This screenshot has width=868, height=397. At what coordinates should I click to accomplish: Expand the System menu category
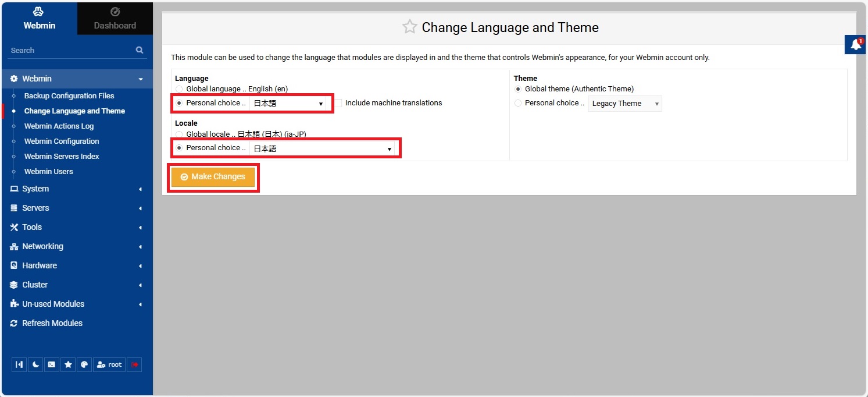pos(77,189)
